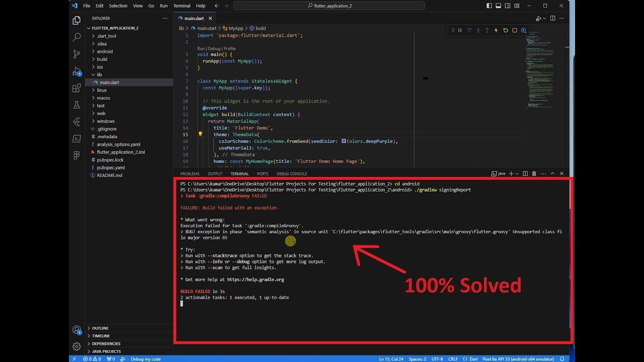Screen dimensions: 644x362
Task: Click Debug my code in status bar
Action: click(x=145, y=359)
